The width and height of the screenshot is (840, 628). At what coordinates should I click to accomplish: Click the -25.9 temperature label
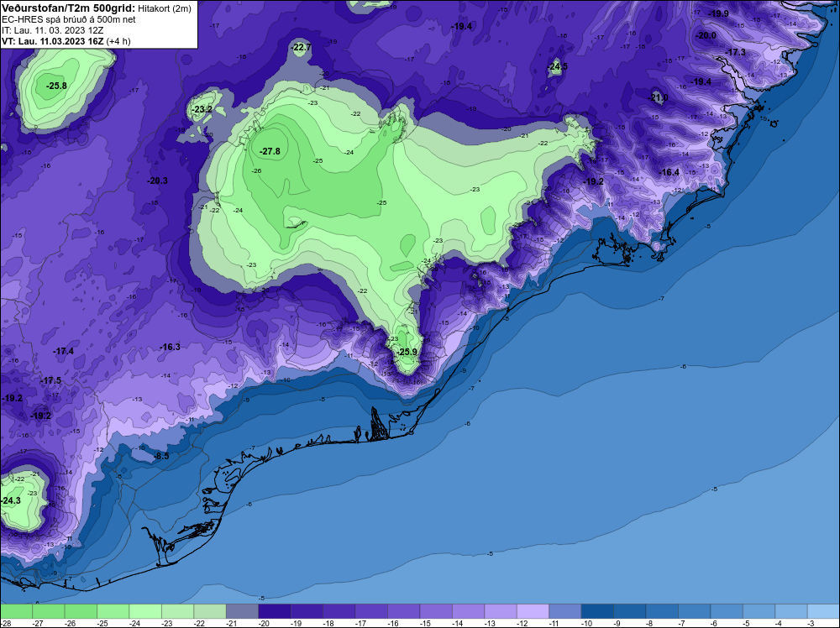[x=407, y=352]
